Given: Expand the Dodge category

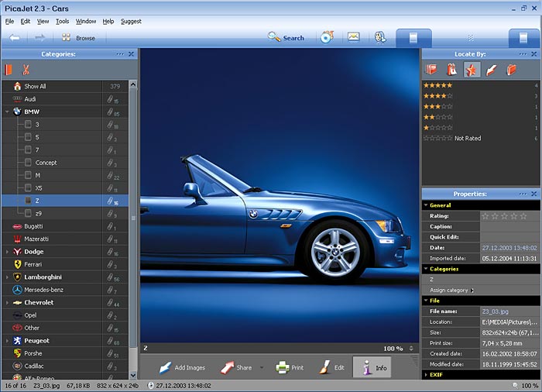Looking at the screenshot, I should [7, 252].
